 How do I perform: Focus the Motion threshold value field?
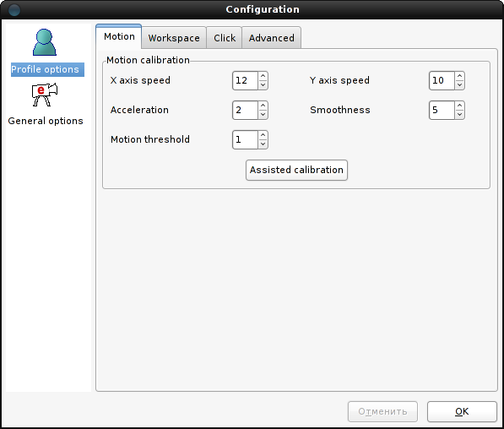click(x=246, y=139)
